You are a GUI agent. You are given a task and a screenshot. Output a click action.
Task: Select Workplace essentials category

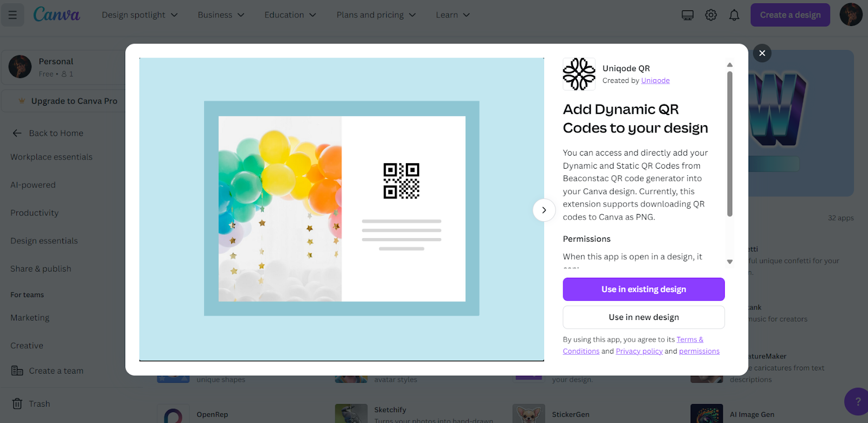52,157
